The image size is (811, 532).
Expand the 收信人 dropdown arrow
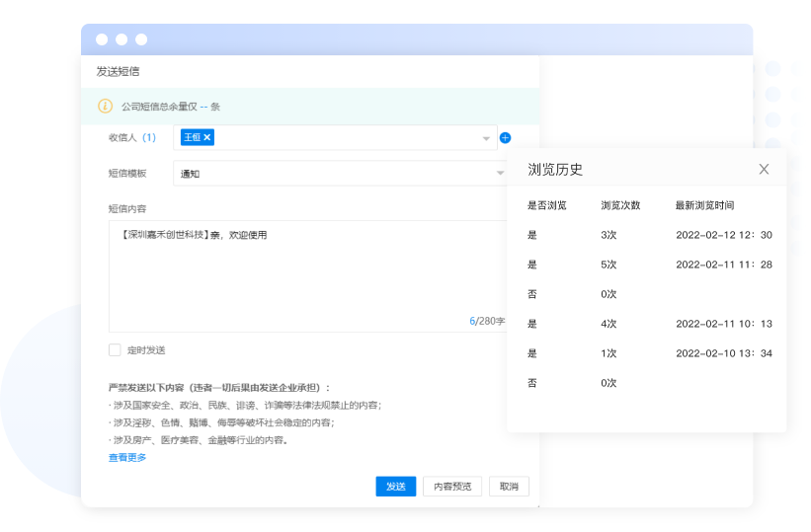coord(486,138)
